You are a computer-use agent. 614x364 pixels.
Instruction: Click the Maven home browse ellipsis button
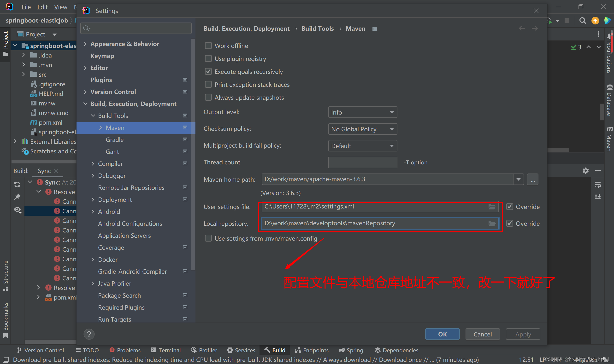[532, 179]
